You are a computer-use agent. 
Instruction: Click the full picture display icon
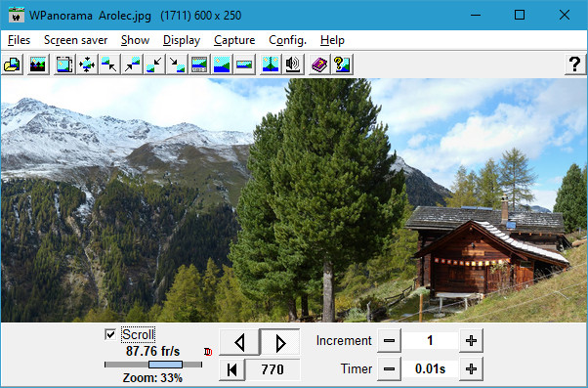[222, 65]
